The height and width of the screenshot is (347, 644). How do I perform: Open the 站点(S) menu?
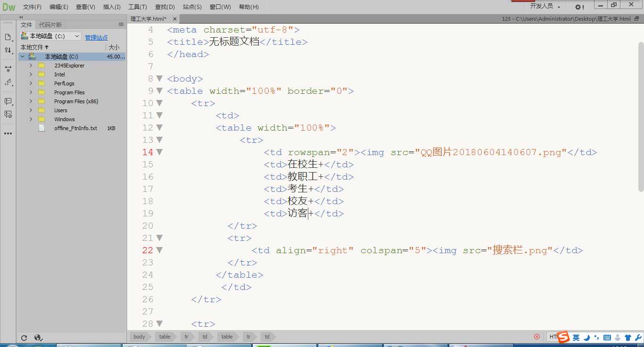coord(192,7)
